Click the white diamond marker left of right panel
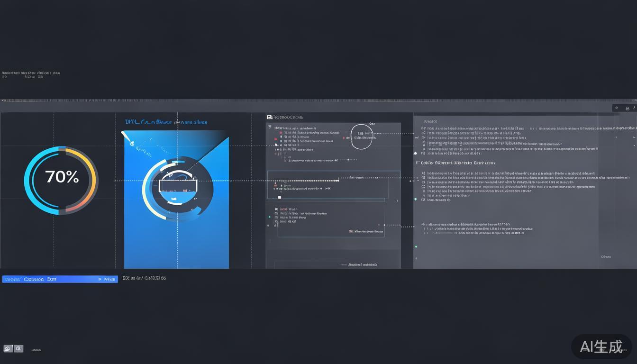The height and width of the screenshot is (364, 637). pyautogui.click(x=415, y=153)
